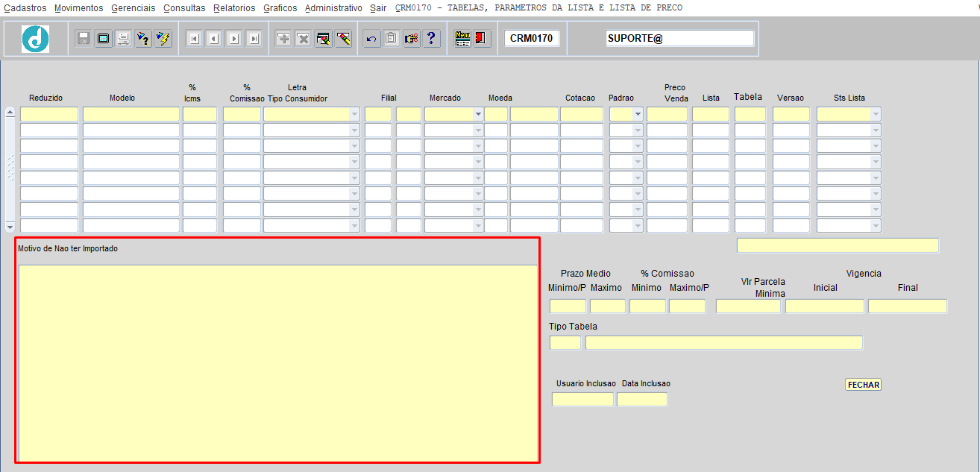
Task: Click the Insert record (plus) icon
Action: 283,39
